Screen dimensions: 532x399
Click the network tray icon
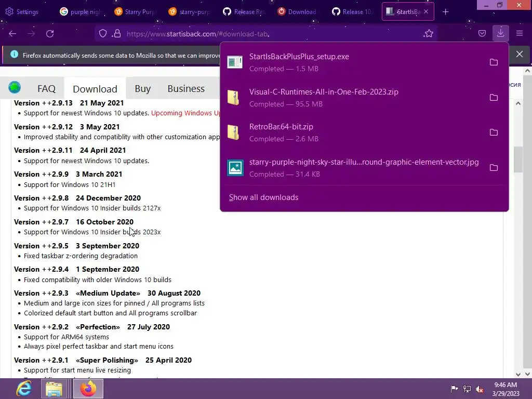467,389
